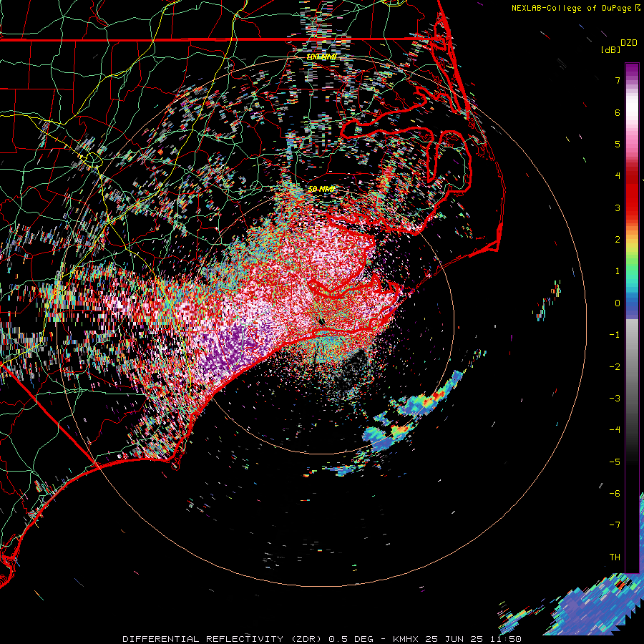Click the 11:50 timestamp
This screenshot has width=644, height=644.
coord(506,639)
